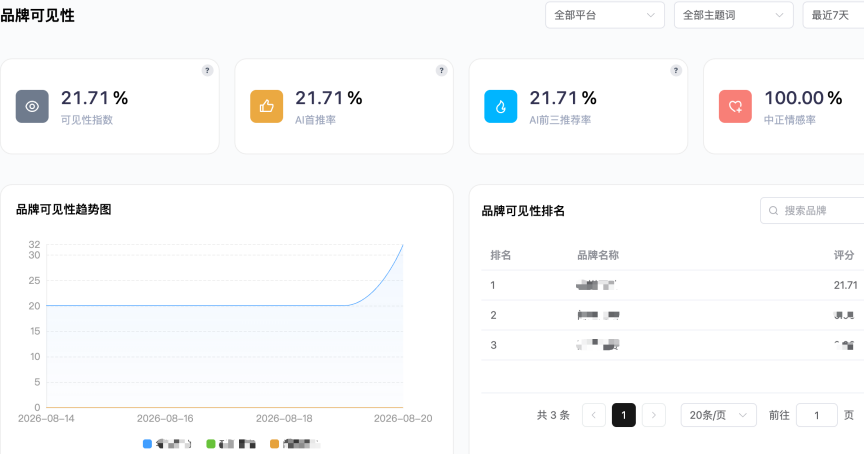The width and height of the screenshot is (864, 454).
Task: Go to next page arrow in pagination
Action: coord(654,415)
